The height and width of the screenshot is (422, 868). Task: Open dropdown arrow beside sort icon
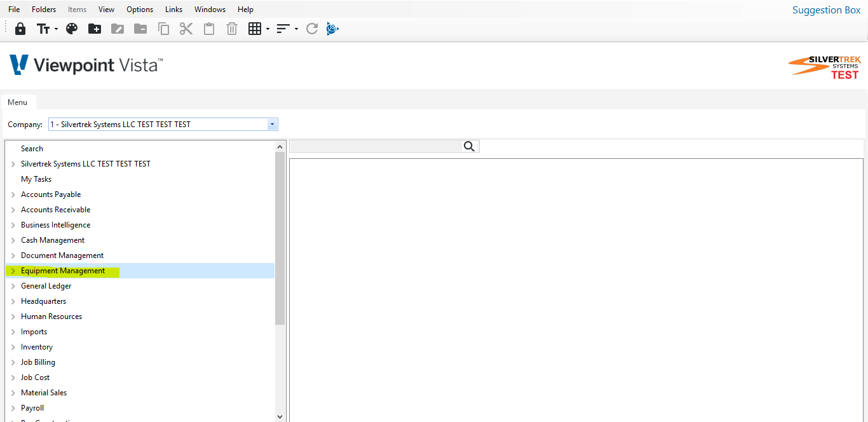coord(296,29)
